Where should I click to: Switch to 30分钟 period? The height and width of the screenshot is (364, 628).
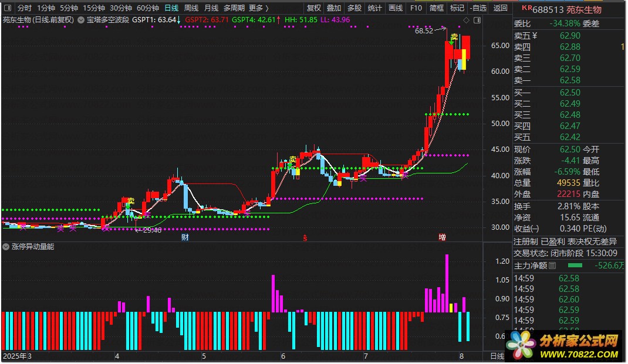[x=121, y=8]
